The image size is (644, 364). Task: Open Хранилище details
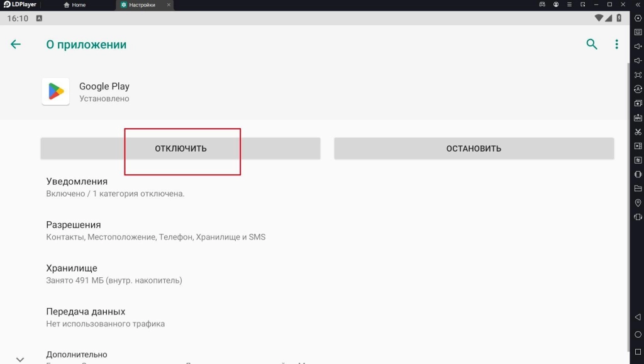(72, 273)
